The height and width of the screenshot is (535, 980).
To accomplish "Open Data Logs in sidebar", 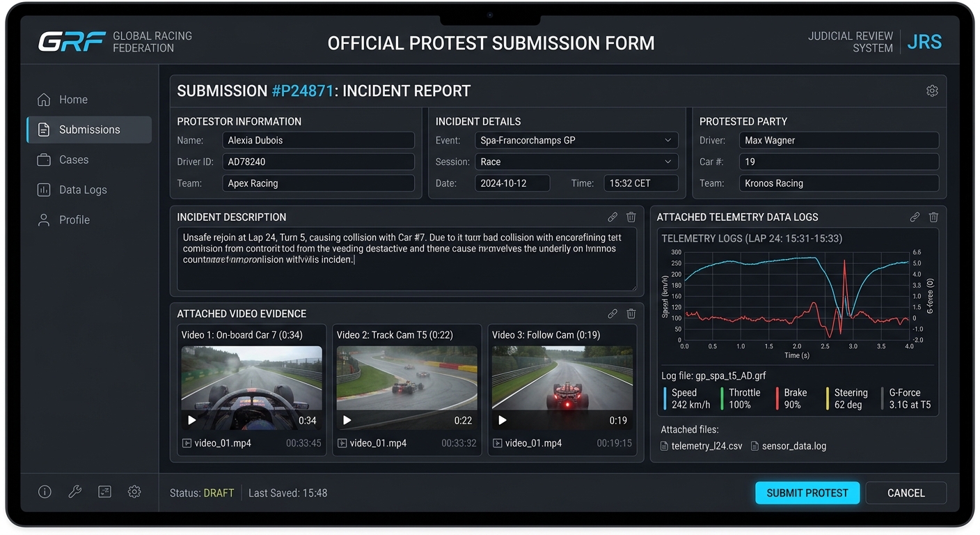I will pyautogui.click(x=88, y=189).
